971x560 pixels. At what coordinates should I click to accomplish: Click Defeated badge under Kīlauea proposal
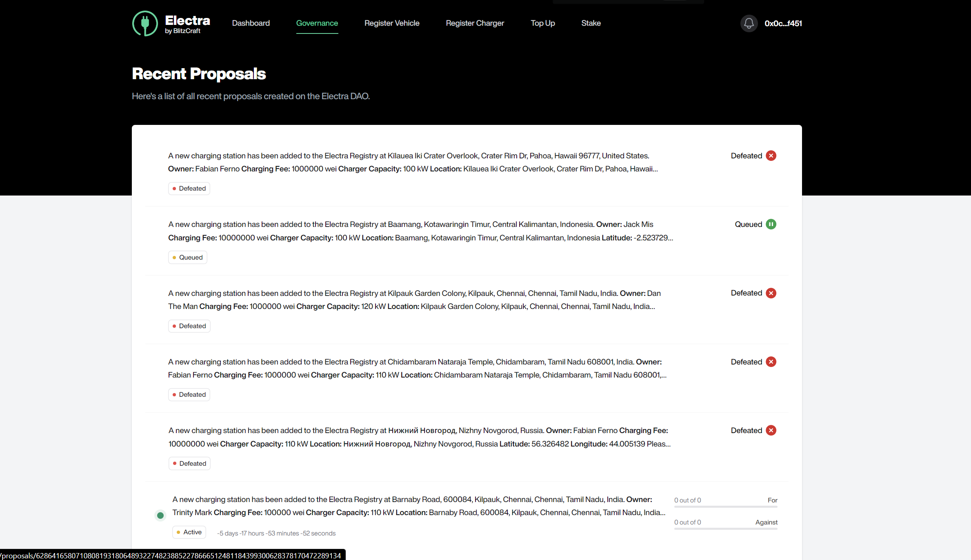point(189,189)
